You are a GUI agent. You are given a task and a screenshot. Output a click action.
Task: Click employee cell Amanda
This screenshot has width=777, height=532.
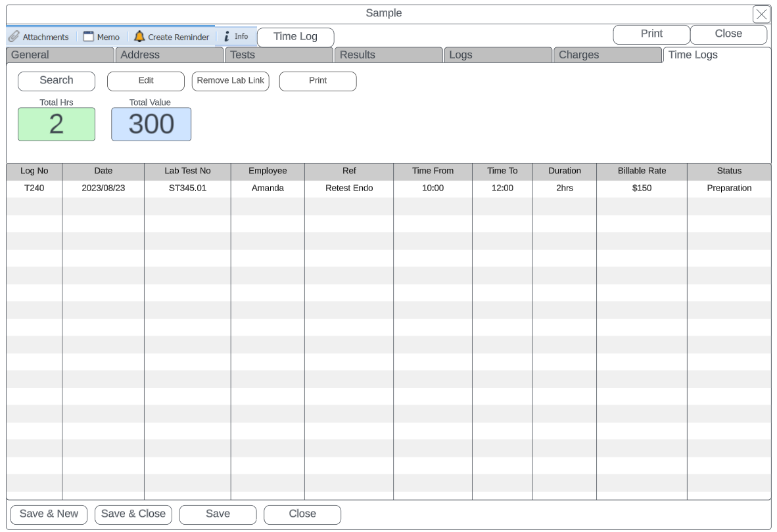268,188
